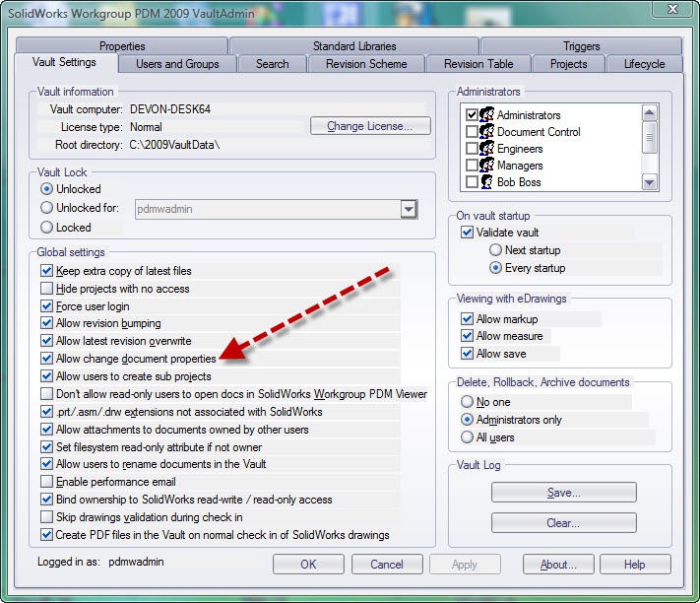Confirm settings with OK button
This screenshot has width=700, height=603.
tap(308, 565)
